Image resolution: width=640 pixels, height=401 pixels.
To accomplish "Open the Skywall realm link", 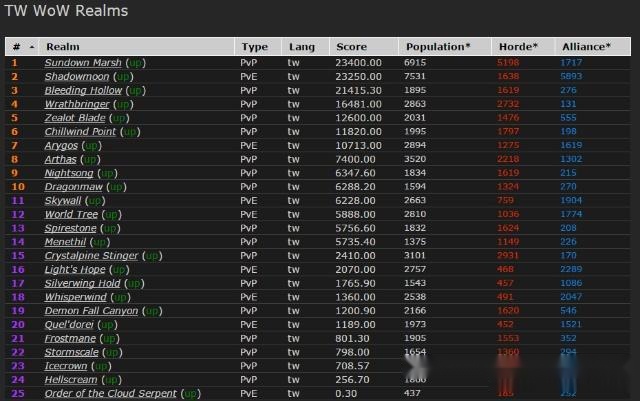I will coord(63,200).
